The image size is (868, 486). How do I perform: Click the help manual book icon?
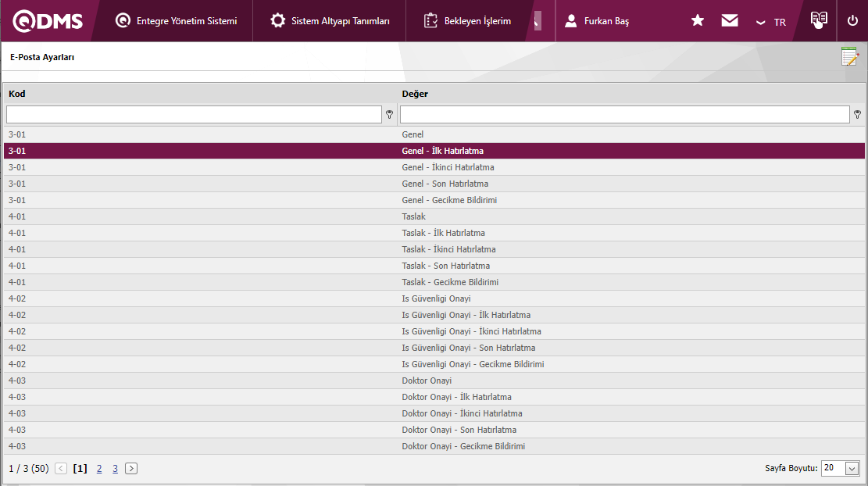pos(818,20)
